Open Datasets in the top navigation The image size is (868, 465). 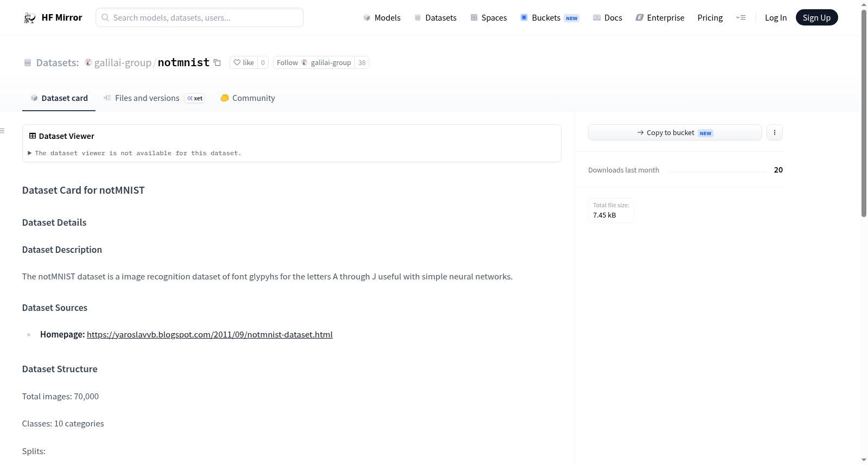coord(435,17)
